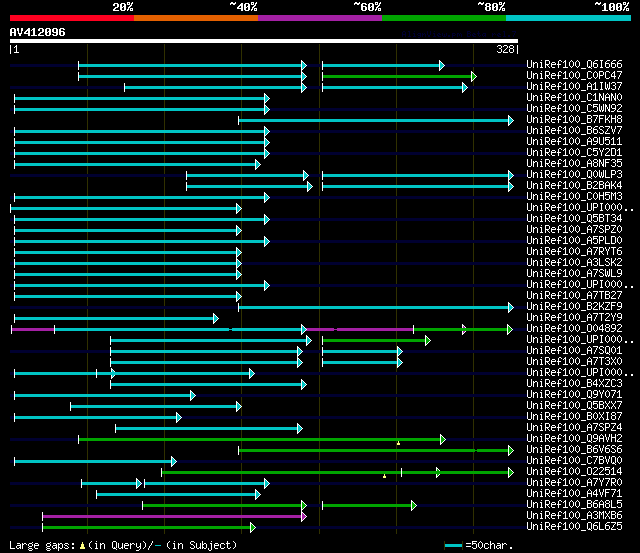Click the UniRef100_B0XI87 label

(x=574, y=417)
